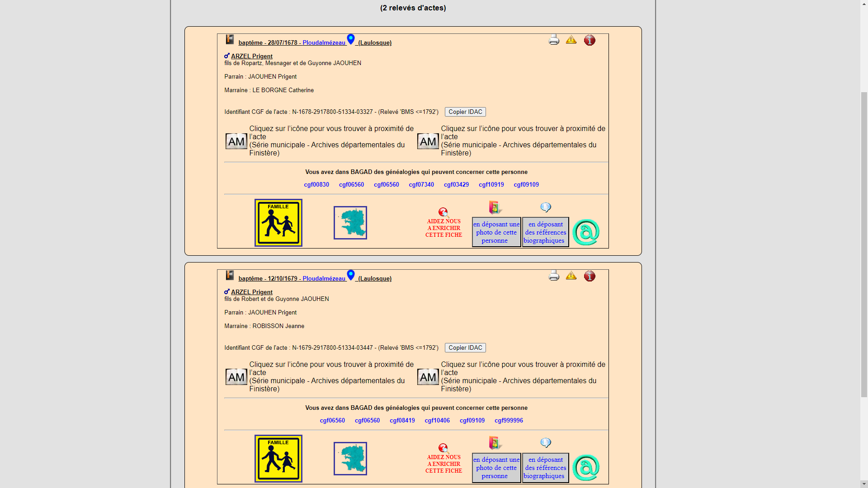Click 'en déposant des références biographiques' in the 1679 record
The width and height of the screenshot is (868, 488).
(x=545, y=468)
